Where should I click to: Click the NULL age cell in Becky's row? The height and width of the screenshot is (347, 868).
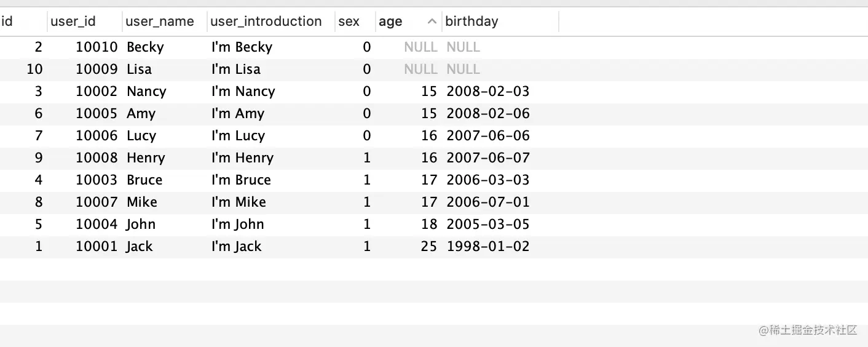click(420, 47)
